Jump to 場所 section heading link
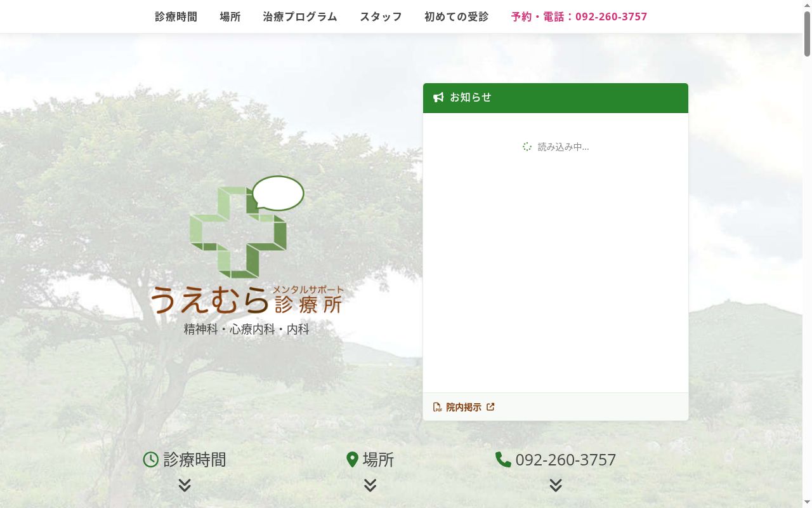Viewport: 812px width, 508px height. (x=378, y=460)
